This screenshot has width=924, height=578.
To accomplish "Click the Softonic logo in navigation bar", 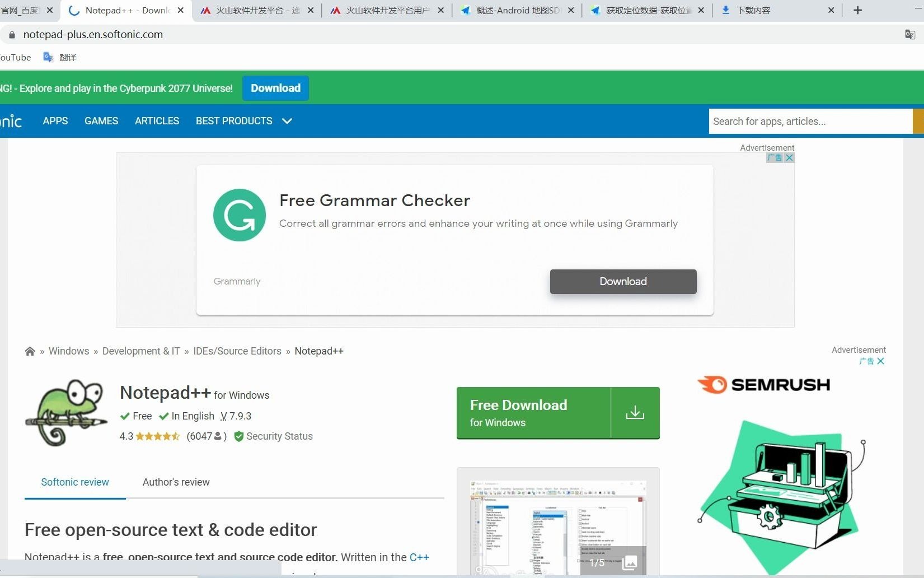I will (x=11, y=121).
